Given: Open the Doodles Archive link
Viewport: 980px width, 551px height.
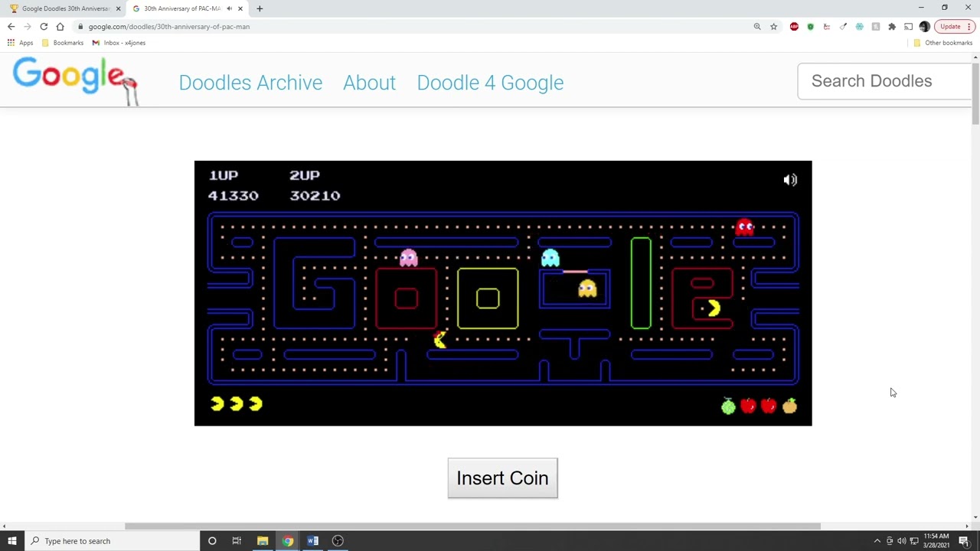Looking at the screenshot, I should point(250,83).
